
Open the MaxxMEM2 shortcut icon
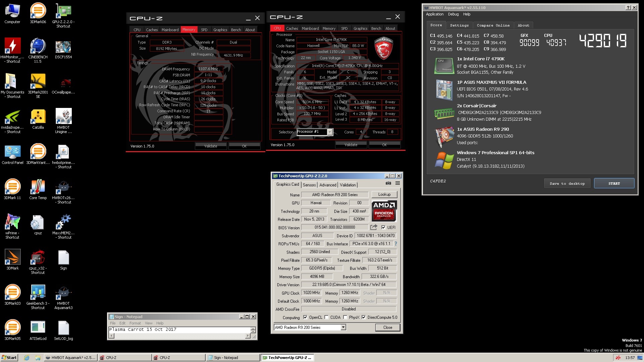coord(63,227)
